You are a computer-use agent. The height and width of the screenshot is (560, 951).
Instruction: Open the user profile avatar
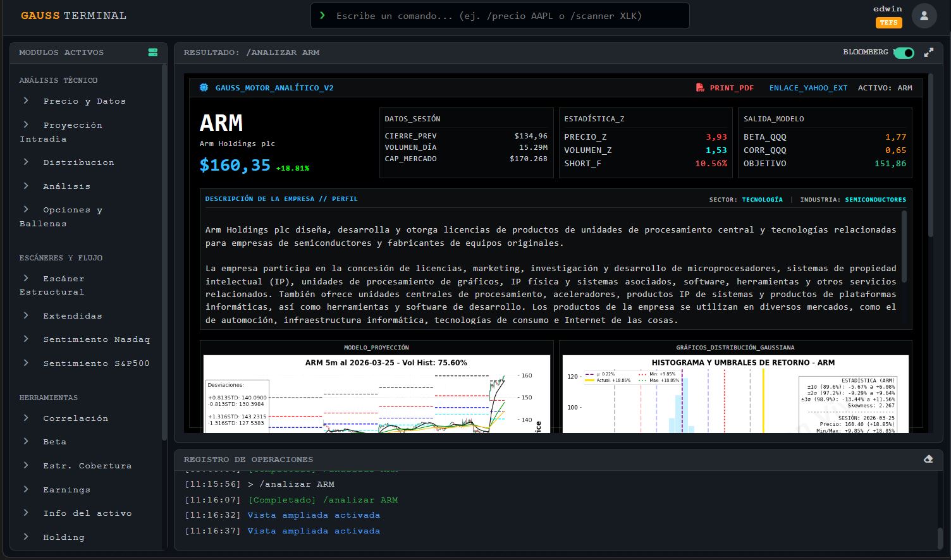(x=924, y=16)
